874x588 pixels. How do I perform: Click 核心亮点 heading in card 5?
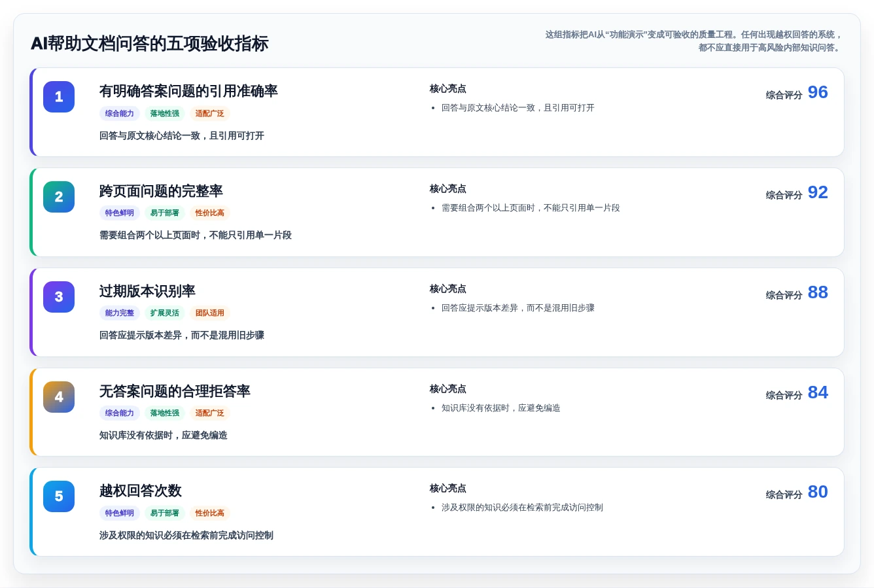[448, 489]
